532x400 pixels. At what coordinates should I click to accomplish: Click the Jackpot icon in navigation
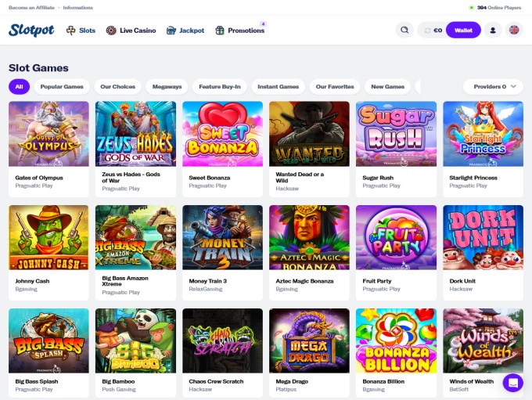172,31
